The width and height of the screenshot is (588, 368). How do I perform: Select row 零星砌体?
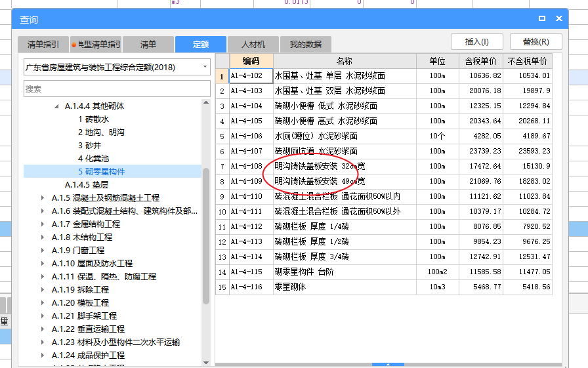pos(384,287)
